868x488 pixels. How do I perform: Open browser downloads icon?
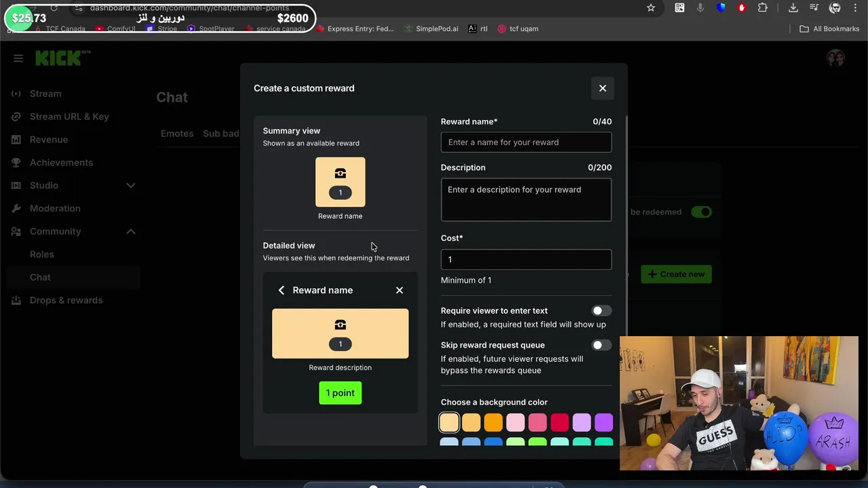793,7
